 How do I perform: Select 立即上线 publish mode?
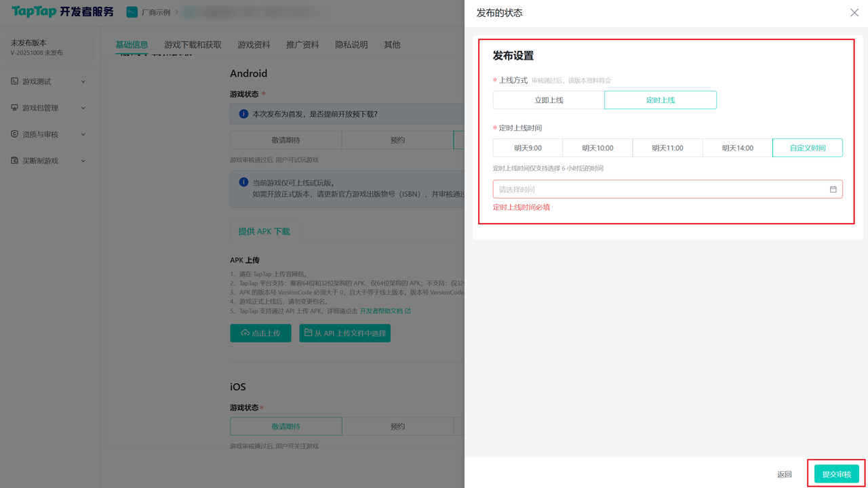[x=549, y=100]
